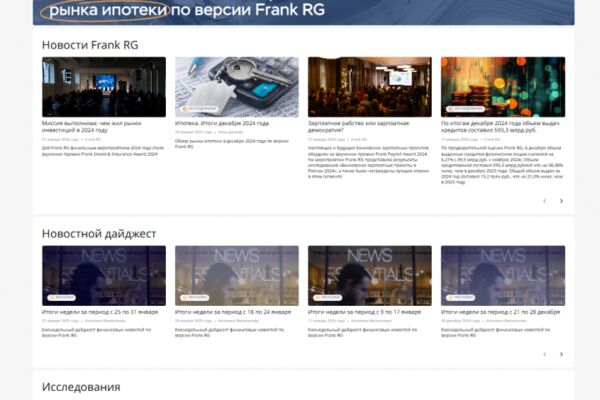Screen dimensions: 600x400
Task: Open digest 'Итоги недели за период с 21 по 28 декабря'
Action: click(x=501, y=312)
